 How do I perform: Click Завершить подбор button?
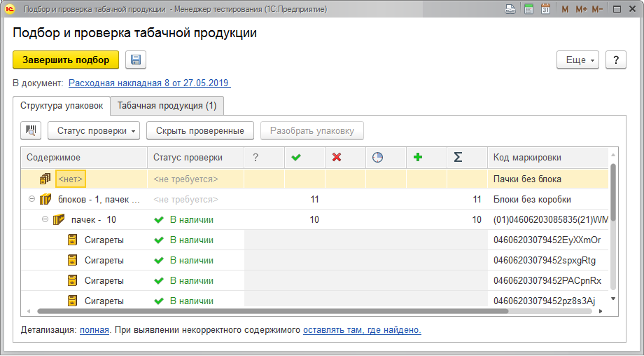click(66, 60)
